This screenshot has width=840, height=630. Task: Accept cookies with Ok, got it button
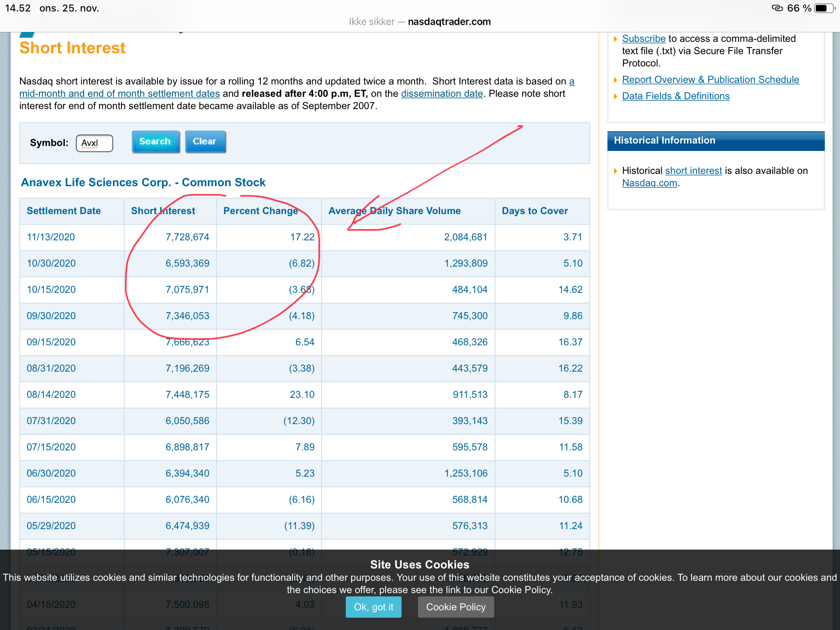tap(373, 607)
